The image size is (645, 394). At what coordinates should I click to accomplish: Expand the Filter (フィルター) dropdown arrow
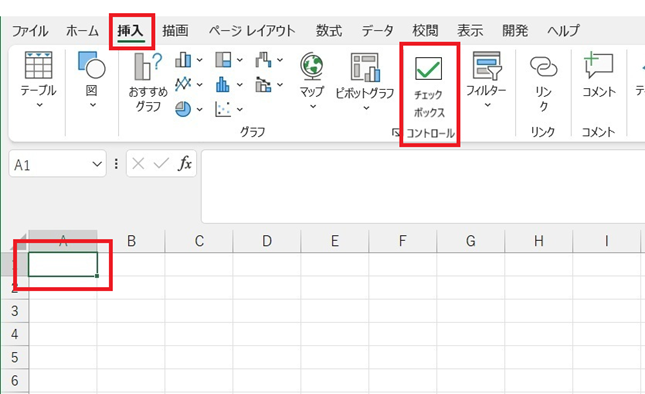487,105
